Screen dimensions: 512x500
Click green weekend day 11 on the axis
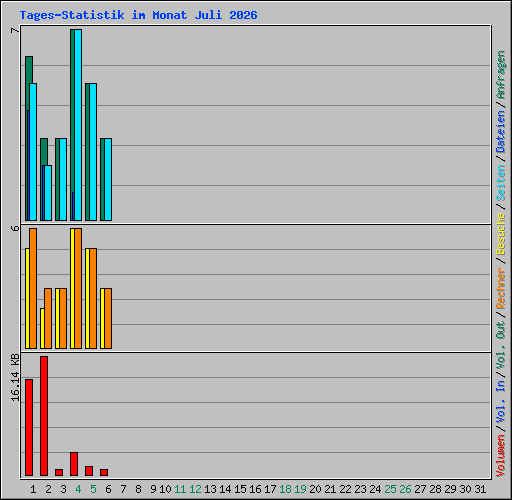click(180, 489)
